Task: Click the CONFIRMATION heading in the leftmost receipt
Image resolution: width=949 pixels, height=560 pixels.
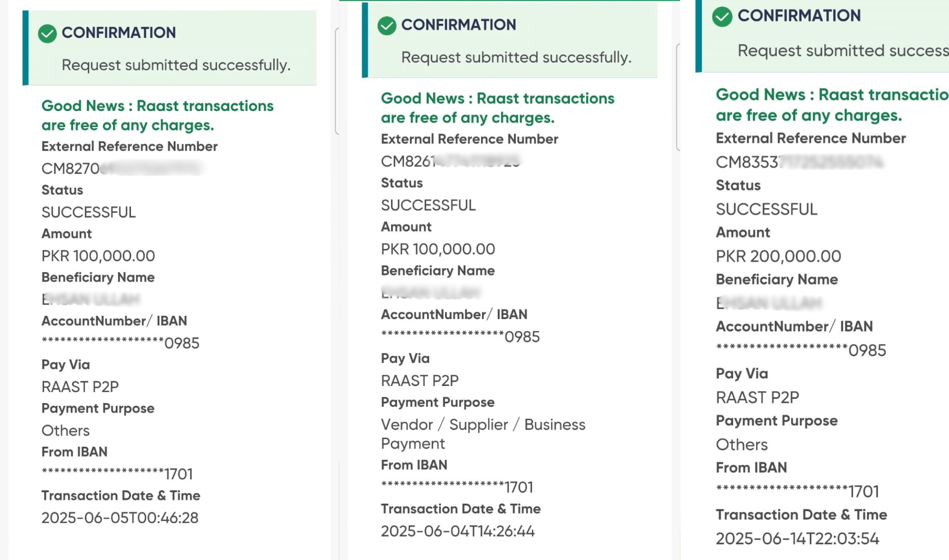Action: 119,33
